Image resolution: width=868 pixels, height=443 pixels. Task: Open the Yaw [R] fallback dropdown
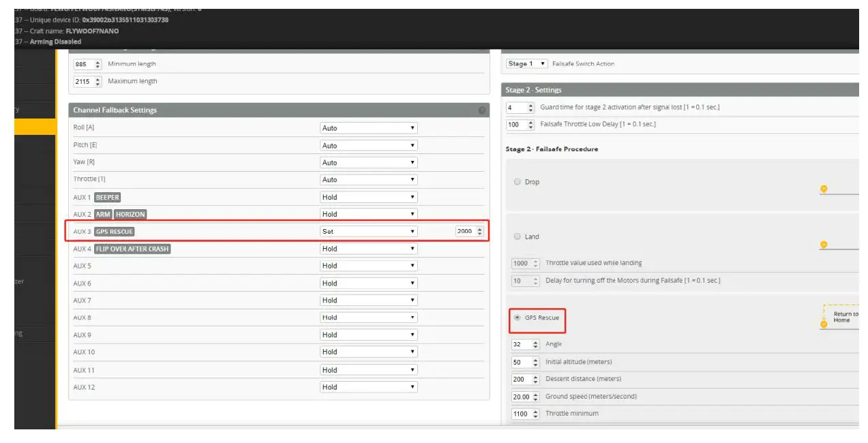pyautogui.click(x=368, y=162)
